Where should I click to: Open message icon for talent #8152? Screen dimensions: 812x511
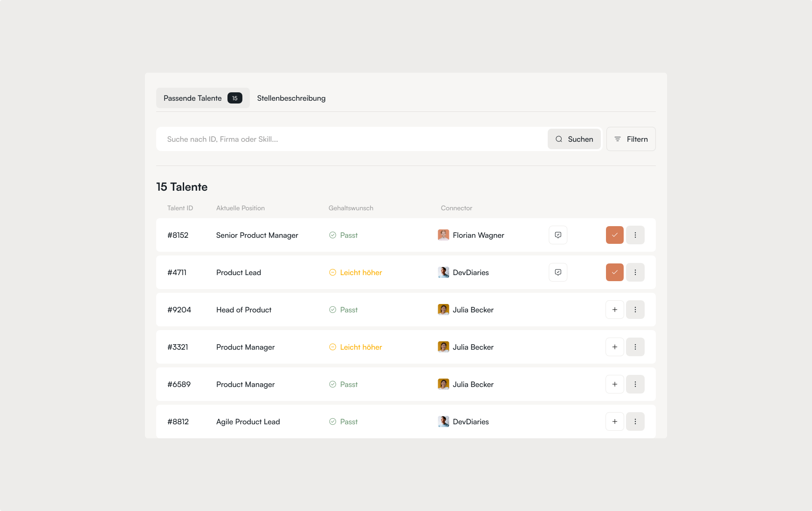click(557, 235)
